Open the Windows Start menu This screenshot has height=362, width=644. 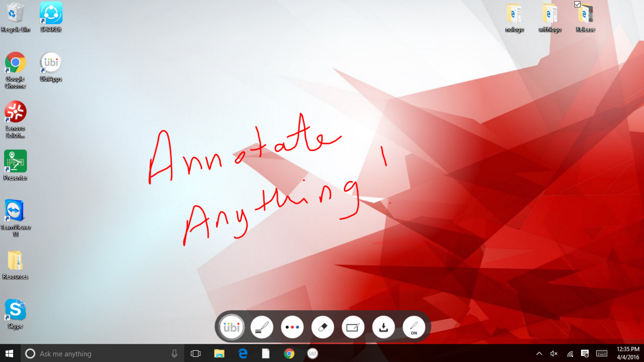9,354
